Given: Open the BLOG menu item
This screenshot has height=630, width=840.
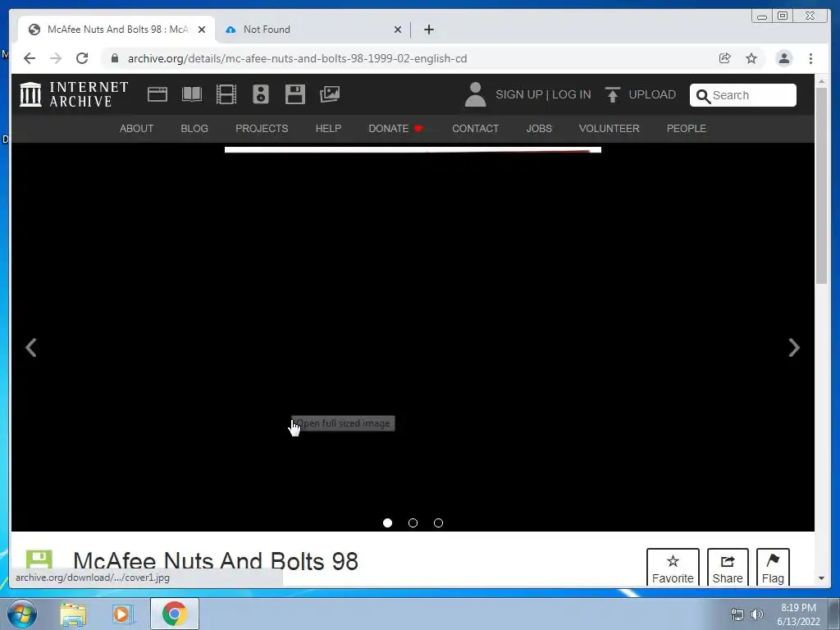Looking at the screenshot, I should 194,129.
